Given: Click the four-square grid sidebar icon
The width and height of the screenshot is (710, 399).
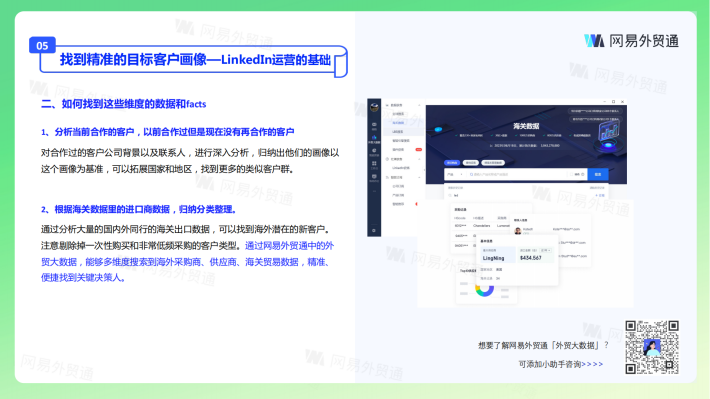Looking at the screenshot, I should click(374, 163).
